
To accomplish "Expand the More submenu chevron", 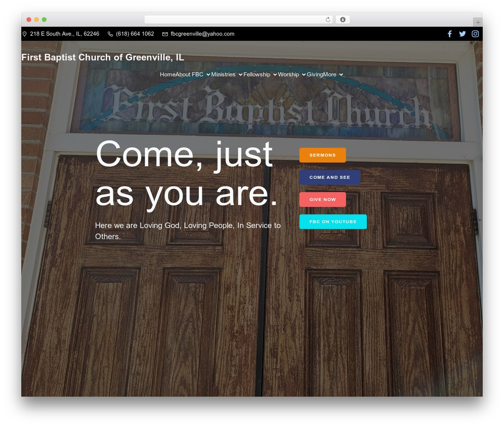I will point(341,74).
